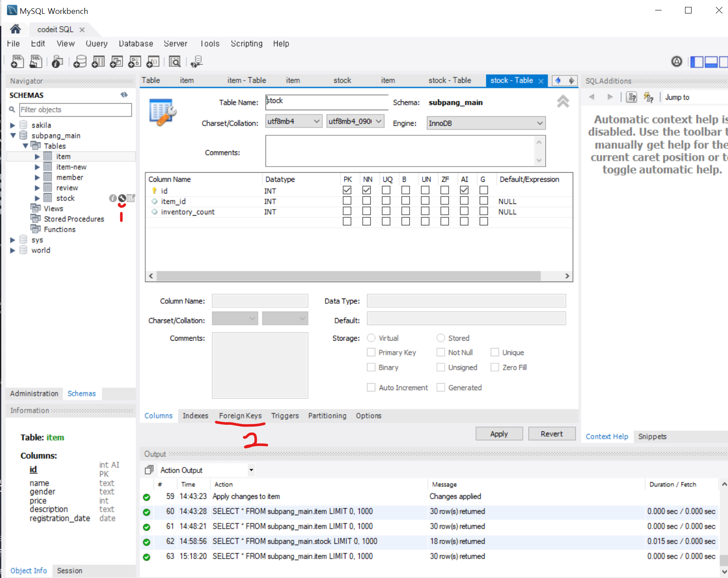Image resolution: width=728 pixels, height=578 pixels.
Task: Switch to the Administration tab
Action: 34,394
